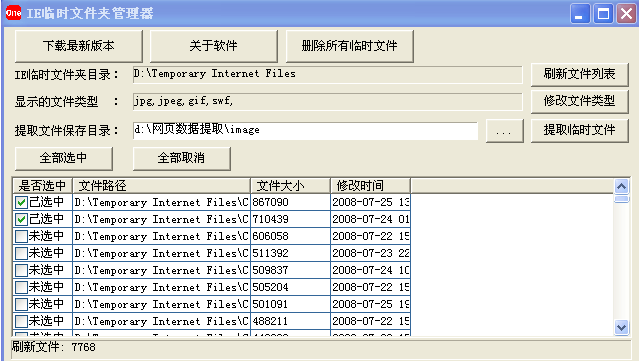Select file size cell 505204
This screenshot has width=639, height=361.
[290, 287]
